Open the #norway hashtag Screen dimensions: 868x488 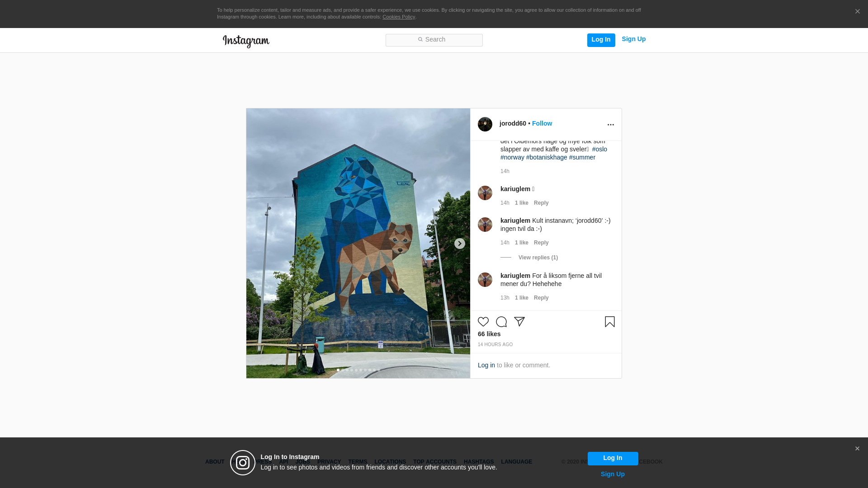pos(512,157)
